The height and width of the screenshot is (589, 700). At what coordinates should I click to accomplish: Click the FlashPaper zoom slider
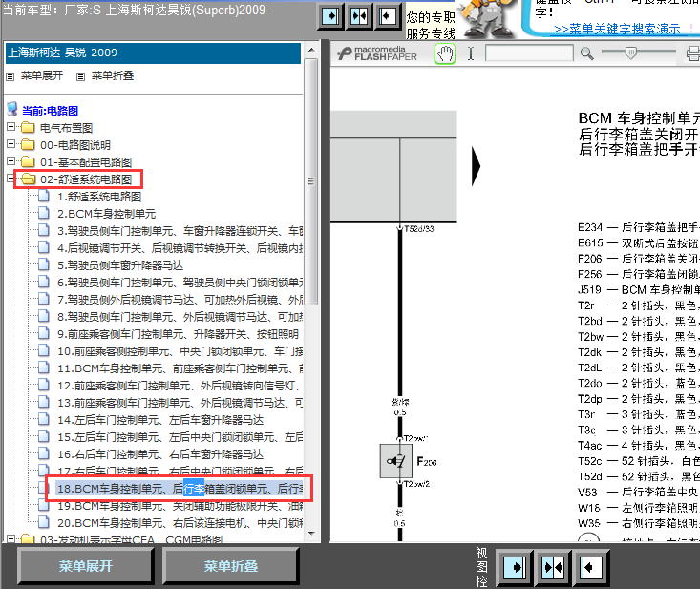point(630,53)
